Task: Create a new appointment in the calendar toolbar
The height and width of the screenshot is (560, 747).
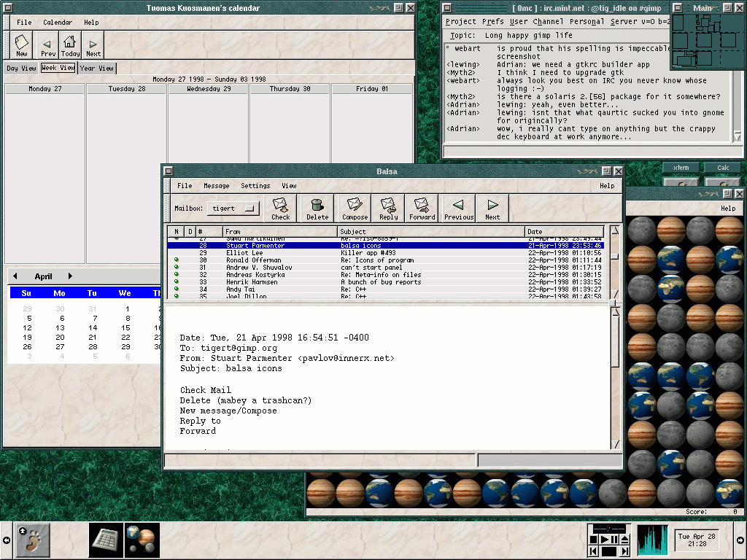Action: 21,45
